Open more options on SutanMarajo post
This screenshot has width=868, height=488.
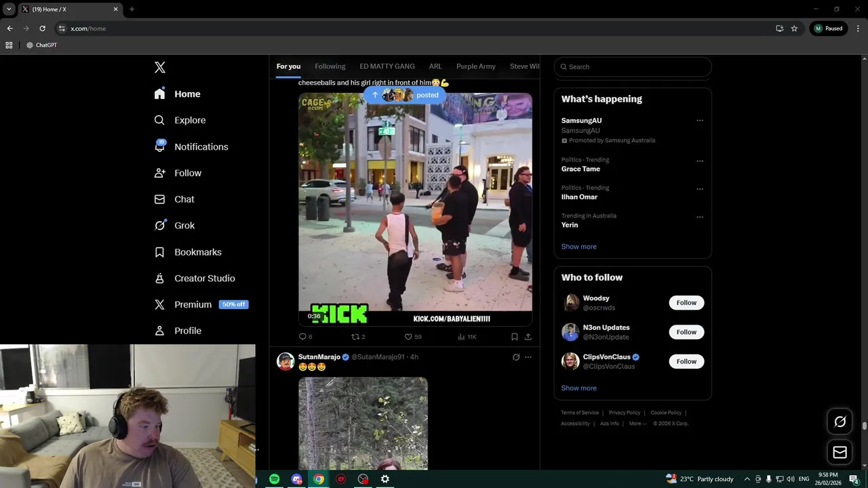[x=528, y=357]
